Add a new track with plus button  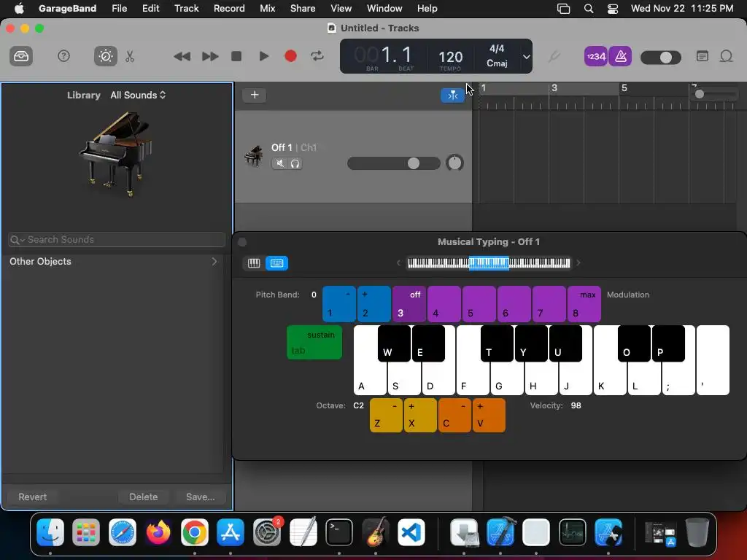[255, 95]
